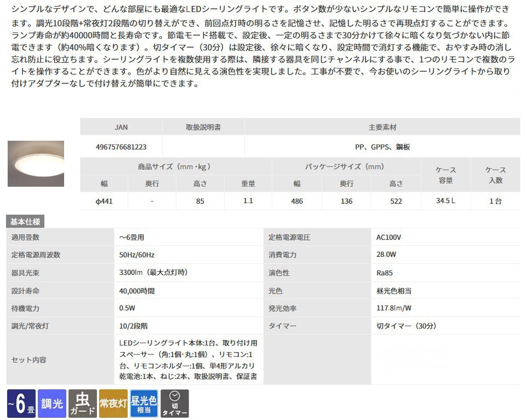Click the 商品サイズ（mm・kg） header
Image resolution: width=527 pixels, height=420 pixels.
tap(175, 167)
